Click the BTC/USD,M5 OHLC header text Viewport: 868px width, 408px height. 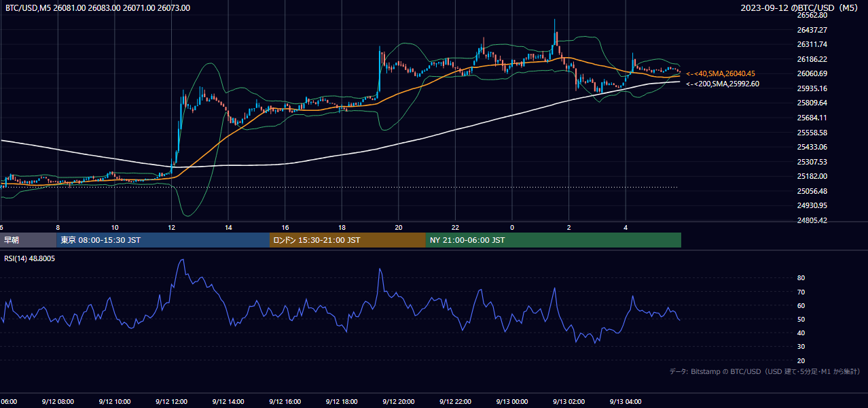[x=98, y=8]
